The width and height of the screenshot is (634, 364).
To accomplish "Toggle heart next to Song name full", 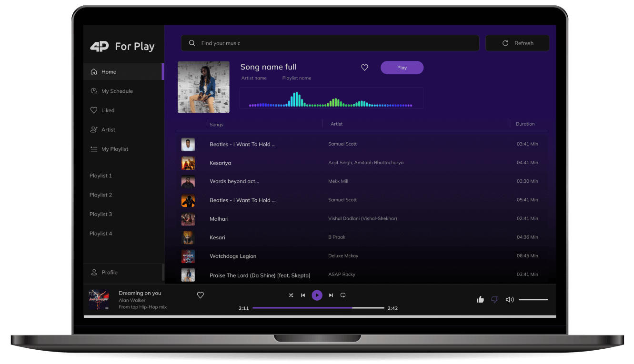I will pos(364,68).
